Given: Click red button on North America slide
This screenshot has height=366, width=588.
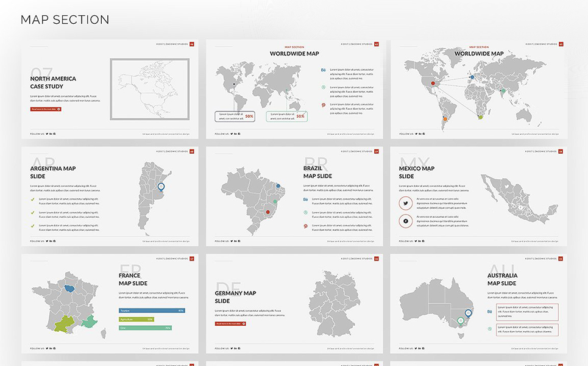Looking at the screenshot, I should [46, 109].
